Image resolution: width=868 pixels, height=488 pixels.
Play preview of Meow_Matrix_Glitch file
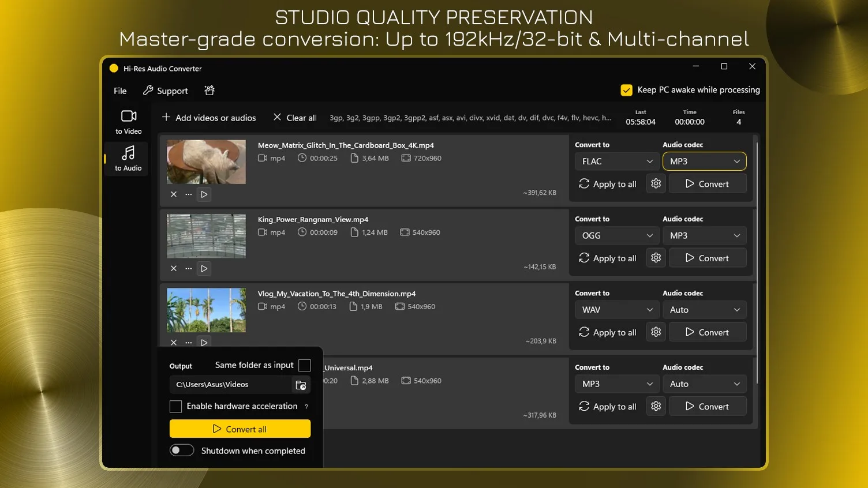(204, 194)
